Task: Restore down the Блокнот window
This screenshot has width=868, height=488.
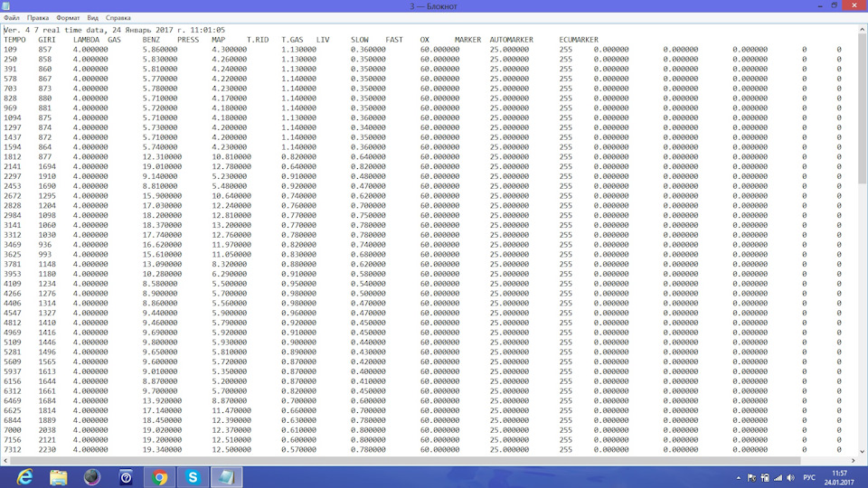Action: 835,5
